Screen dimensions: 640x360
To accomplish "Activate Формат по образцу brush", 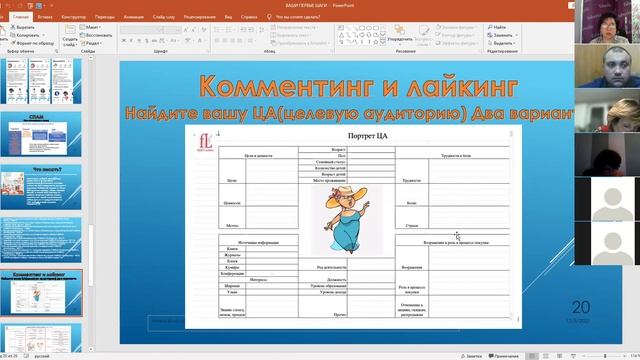I will (32, 43).
